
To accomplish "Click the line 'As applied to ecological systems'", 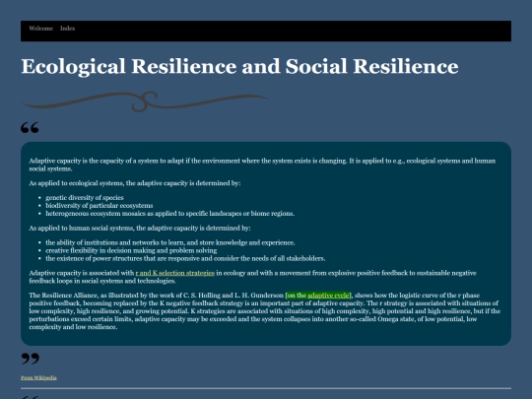I will 135,183.
